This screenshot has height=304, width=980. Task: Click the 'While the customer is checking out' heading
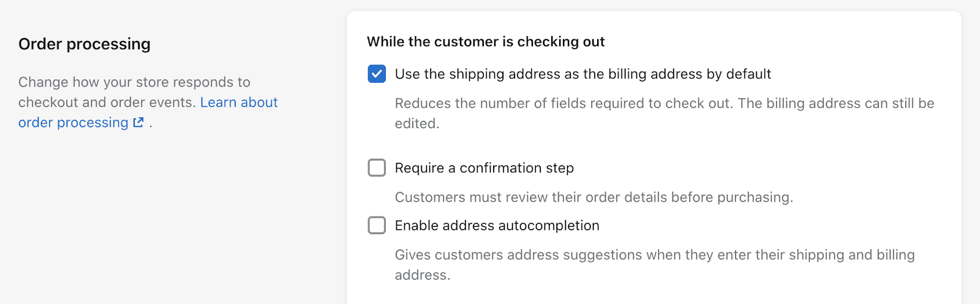click(486, 42)
